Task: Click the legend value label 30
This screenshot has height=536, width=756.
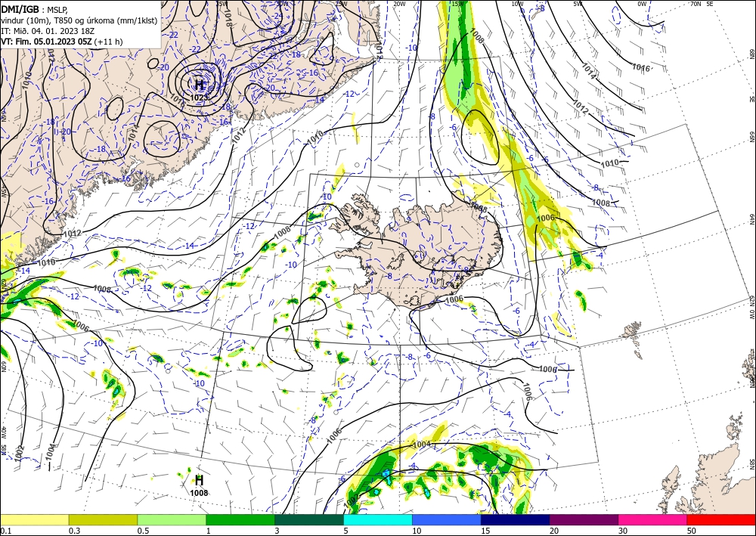Action: click(623, 531)
